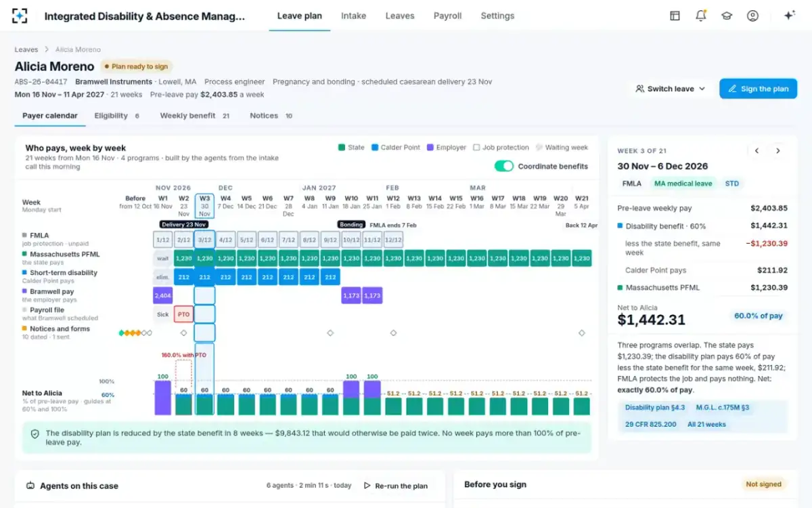Click Sign the plan button
The width and height of the screenshot is (812, 508).
point(758,89)
